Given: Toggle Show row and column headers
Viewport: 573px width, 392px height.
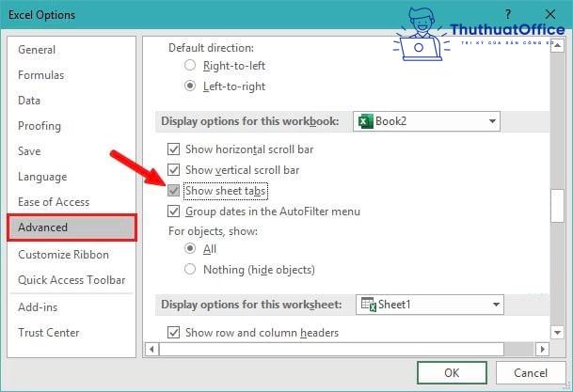Looking at the screenshot, I should point(173,333).
